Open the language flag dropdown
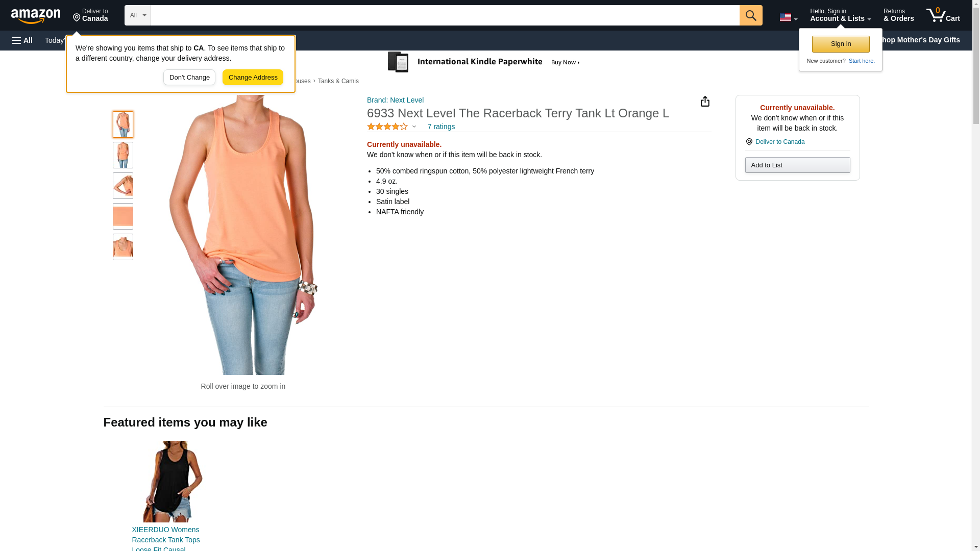The height and width of the screenshot is (551, 980). pos(788,17)
